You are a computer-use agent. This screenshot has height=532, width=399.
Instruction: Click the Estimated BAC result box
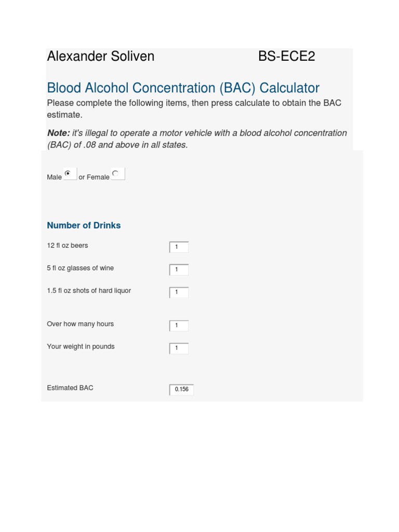click(181, 389)
